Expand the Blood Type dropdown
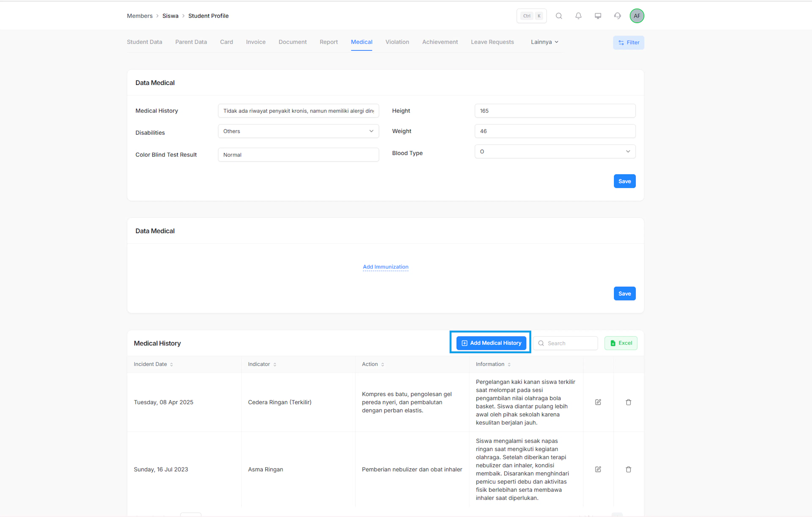This screenshot has width=812, height=517. (x=555, y=152)
